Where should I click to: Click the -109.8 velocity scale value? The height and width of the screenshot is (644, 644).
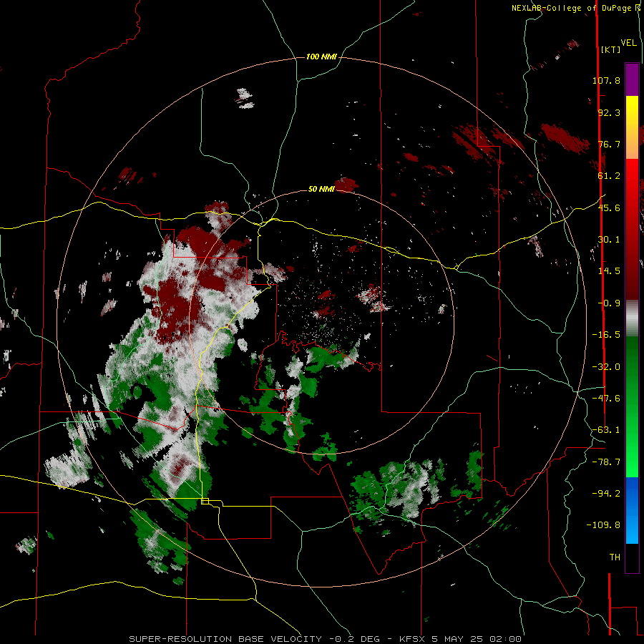pyautogui.click(x=603, y=525)
